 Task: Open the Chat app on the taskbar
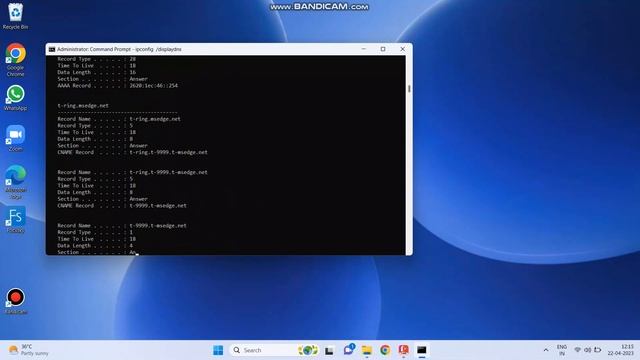(349, 350)
